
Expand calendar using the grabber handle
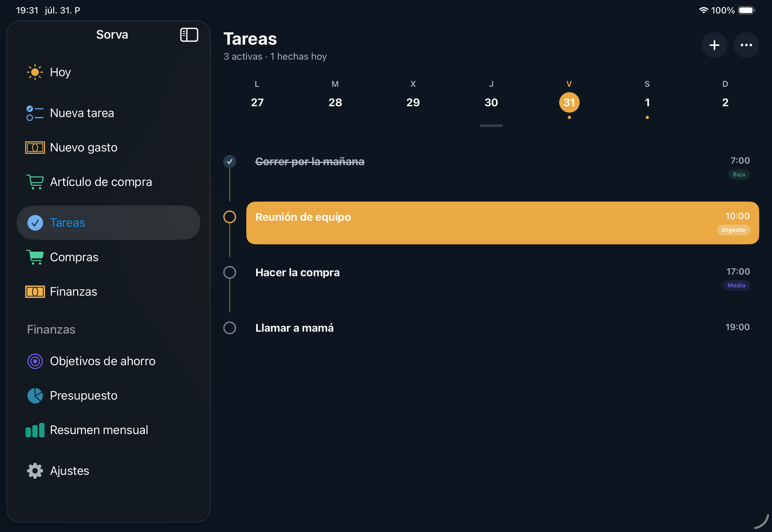click(x=491, y=126)
